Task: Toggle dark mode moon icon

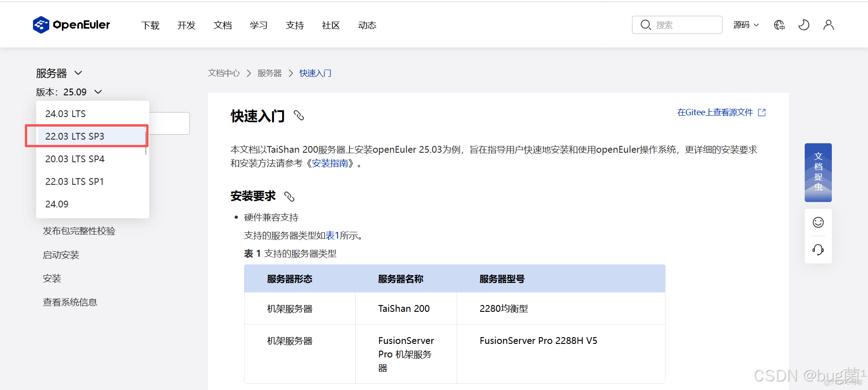Action: (x=804, y=25)
